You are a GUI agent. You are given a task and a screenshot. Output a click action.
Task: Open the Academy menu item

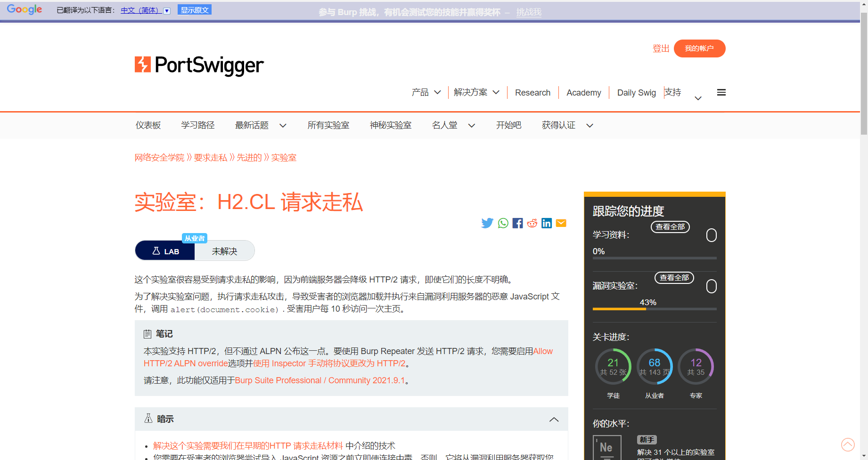click(584, 93)
